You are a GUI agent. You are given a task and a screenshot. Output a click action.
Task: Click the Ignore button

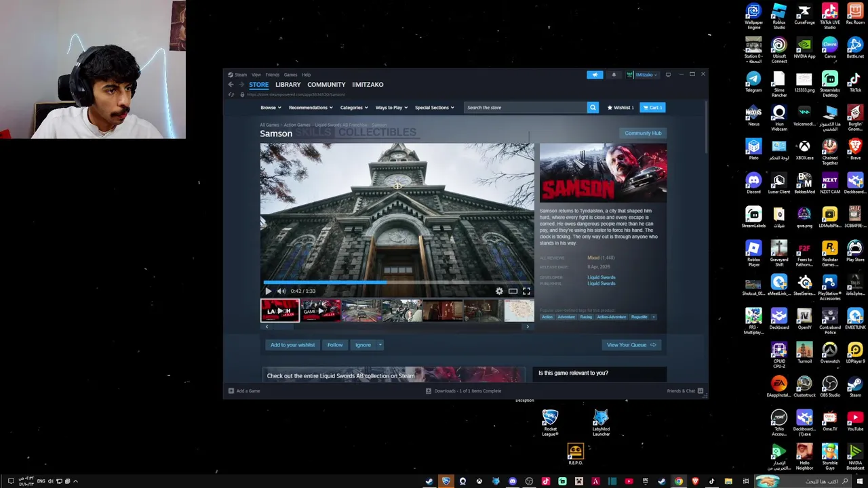pyautogui.click(x=363, y=345)
